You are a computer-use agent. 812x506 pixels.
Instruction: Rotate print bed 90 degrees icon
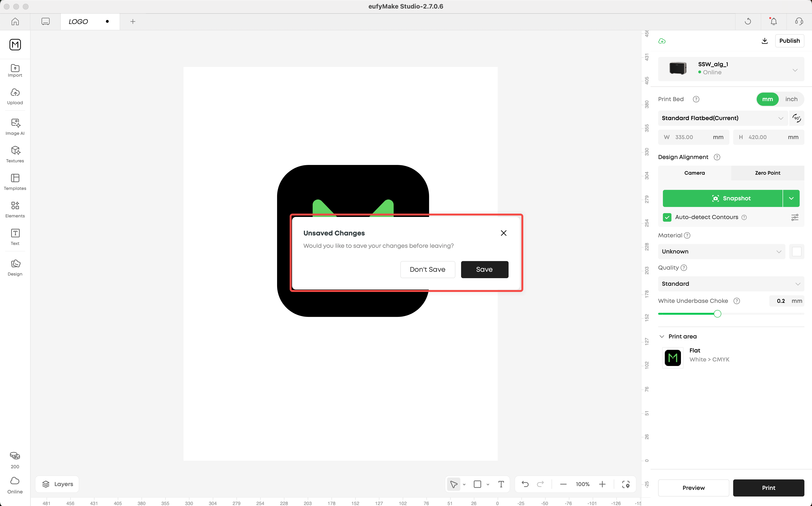(x=797, y=118)
